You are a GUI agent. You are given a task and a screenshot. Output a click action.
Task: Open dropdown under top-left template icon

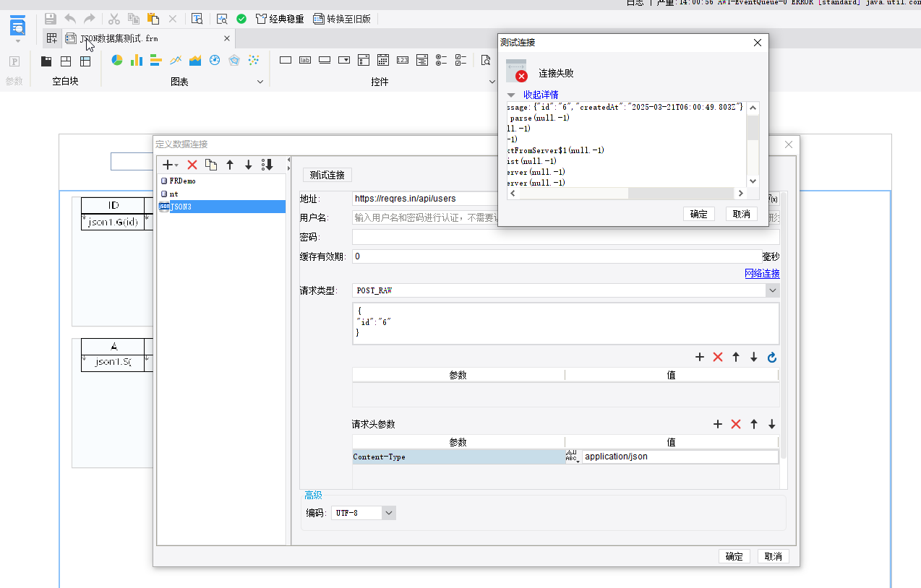[18, 42]
